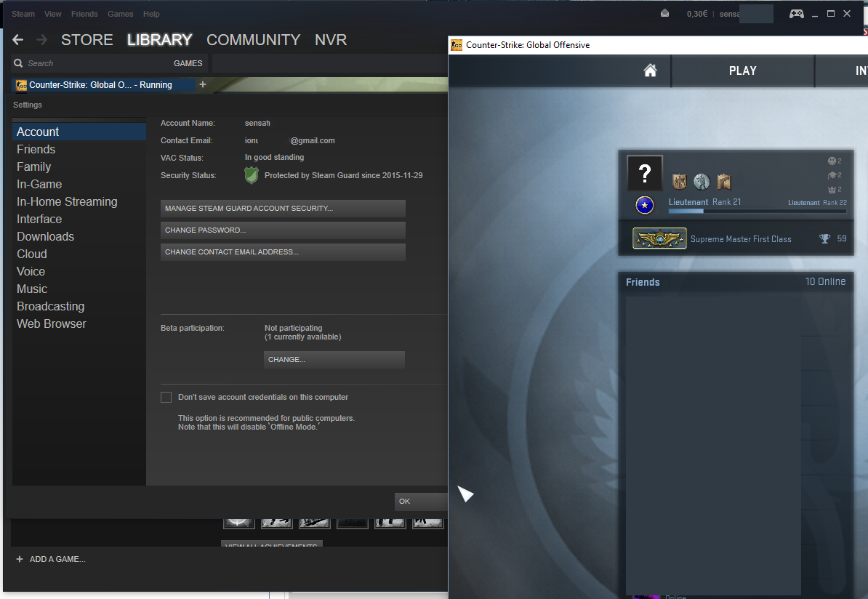Click ADD A GAME link
Viewport: 868px width, 599px height.
[x=57, y=559]
